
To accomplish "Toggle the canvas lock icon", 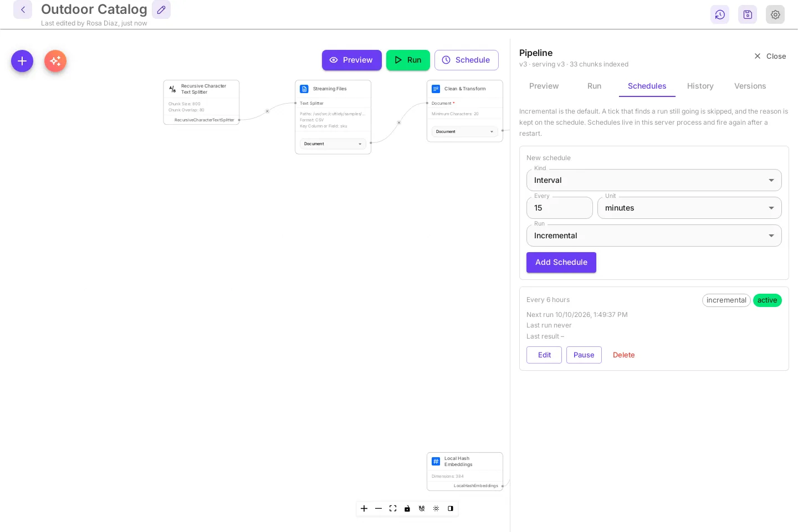I will click(407, 508).
